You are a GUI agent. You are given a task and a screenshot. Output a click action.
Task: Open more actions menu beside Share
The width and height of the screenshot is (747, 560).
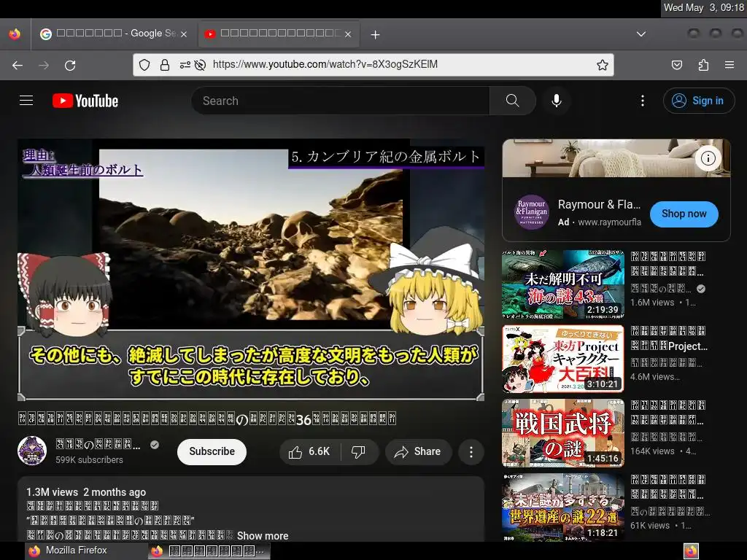[x=471, y=452]
